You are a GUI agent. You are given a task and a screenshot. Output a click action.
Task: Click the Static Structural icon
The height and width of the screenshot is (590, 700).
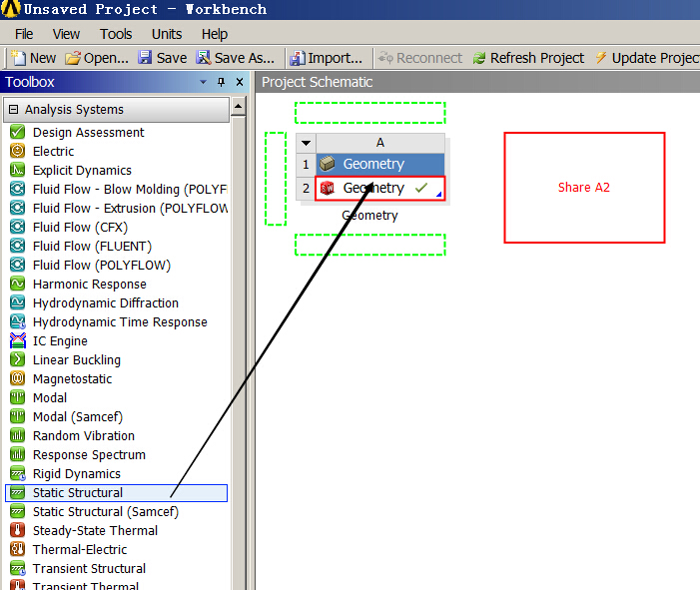[x=17, y=492]
